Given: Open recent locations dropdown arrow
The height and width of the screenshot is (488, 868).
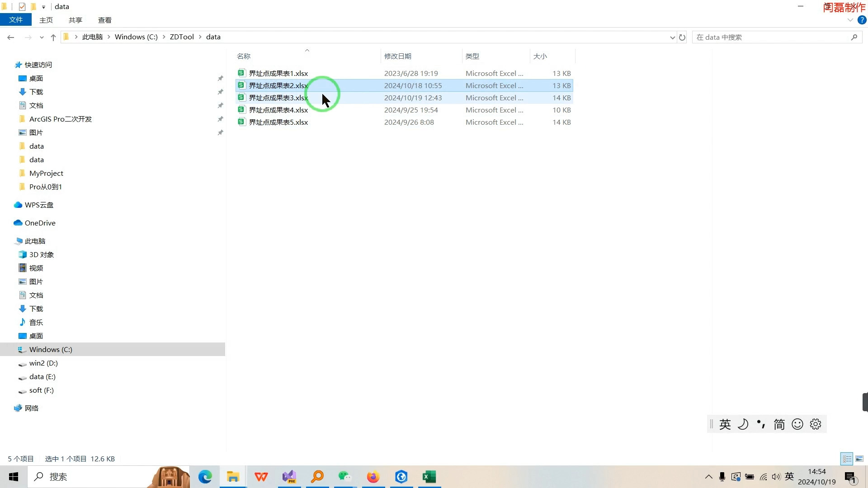Looking at the screenshot, I should click(x=42, y=38).
